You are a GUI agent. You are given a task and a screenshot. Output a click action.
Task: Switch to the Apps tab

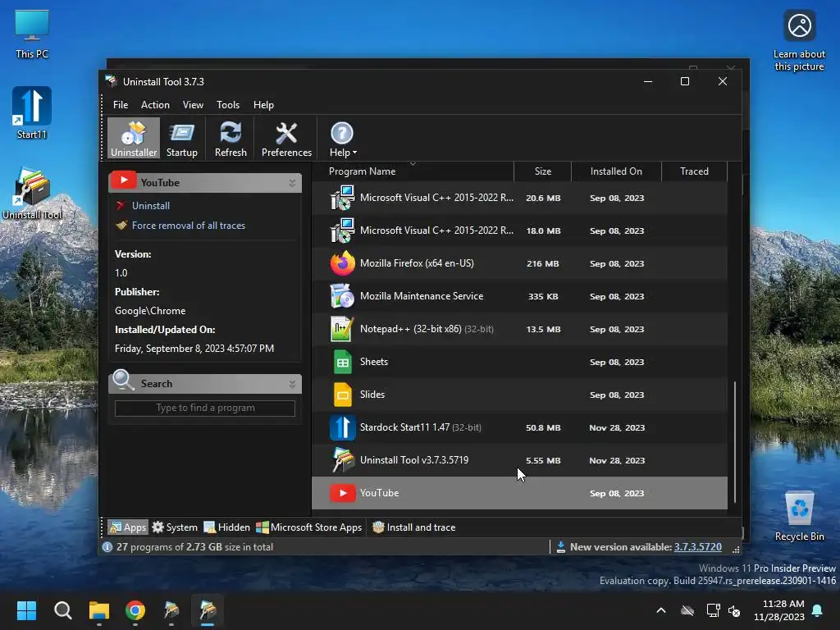(127, 527)
